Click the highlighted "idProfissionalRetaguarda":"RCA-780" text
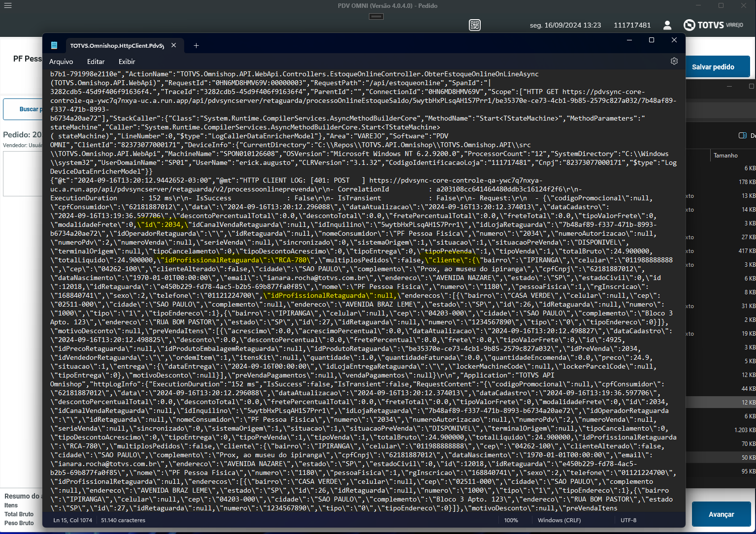The width and height of the screenshot is (756, 534). 235,260
